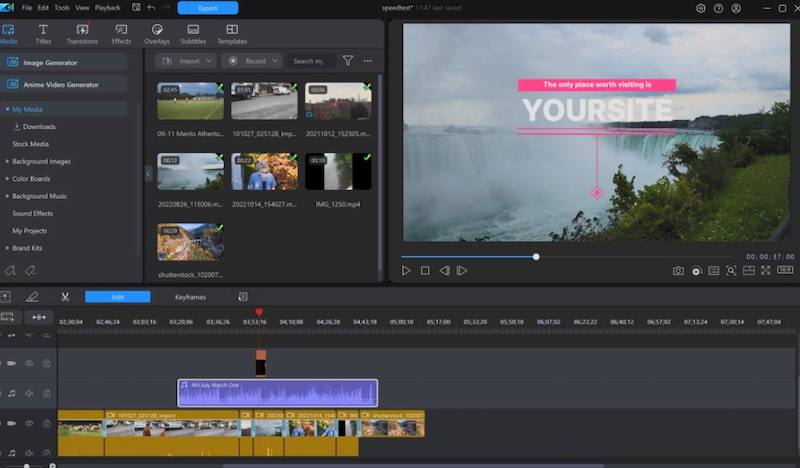Switch to the Transitions tab
The width and height of the screenshot is (800, 468).
click(82, 34)
